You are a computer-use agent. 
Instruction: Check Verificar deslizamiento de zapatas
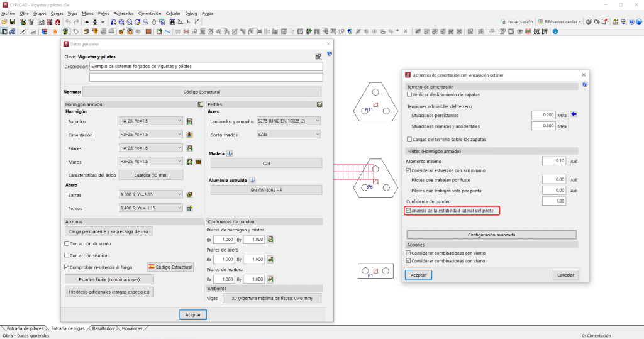tap(409, 94)
